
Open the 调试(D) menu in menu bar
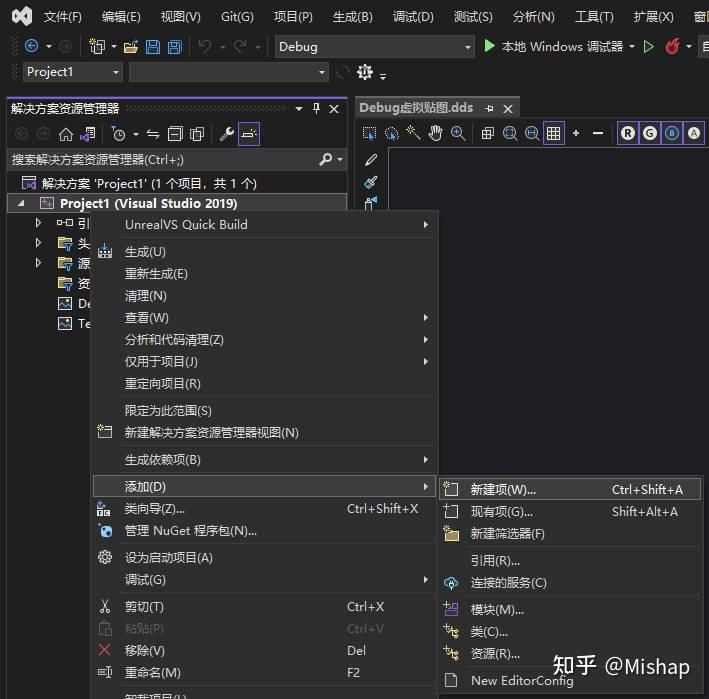click(x=413, y=17)
